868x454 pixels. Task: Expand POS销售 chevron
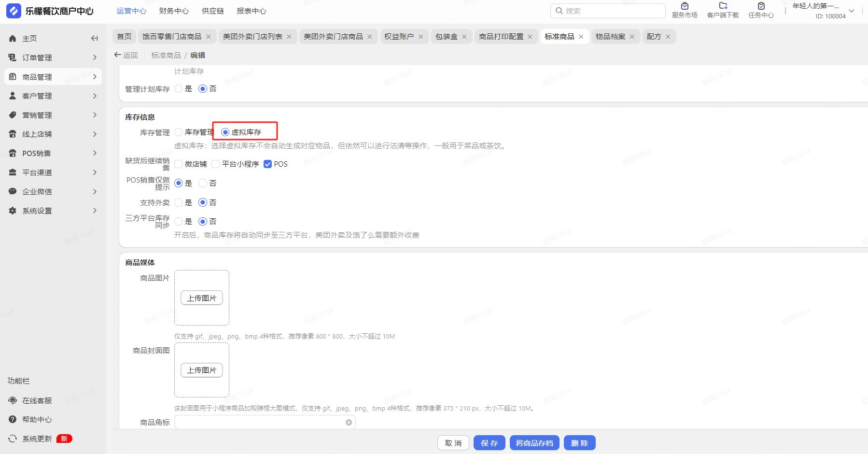click(95, 153)
